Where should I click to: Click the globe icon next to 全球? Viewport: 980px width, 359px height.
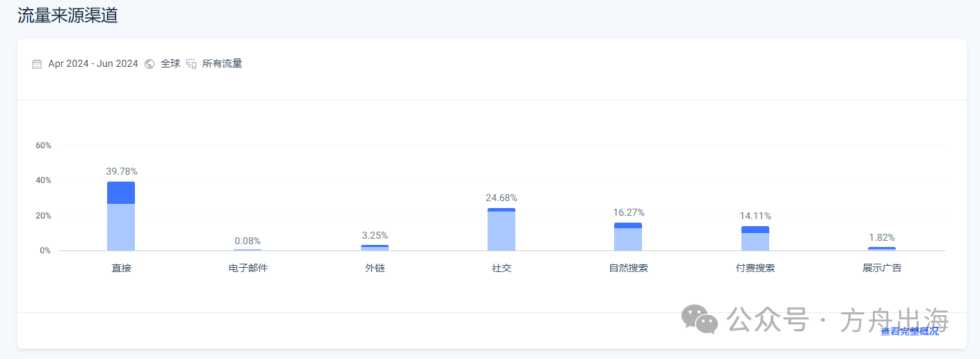pyautogui.click(x=150, y=64)
